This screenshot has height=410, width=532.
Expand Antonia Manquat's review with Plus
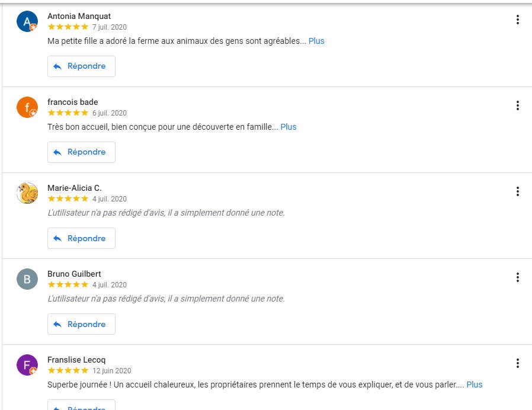[x=316, y=41]
